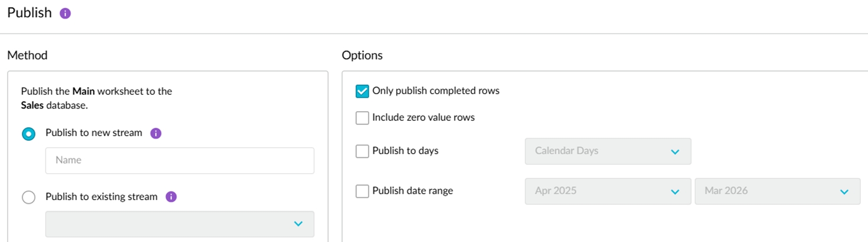Click the info icon beside the Publish heading
The image size is (868, 242).
pyautogui.click(x=65, y=13)
